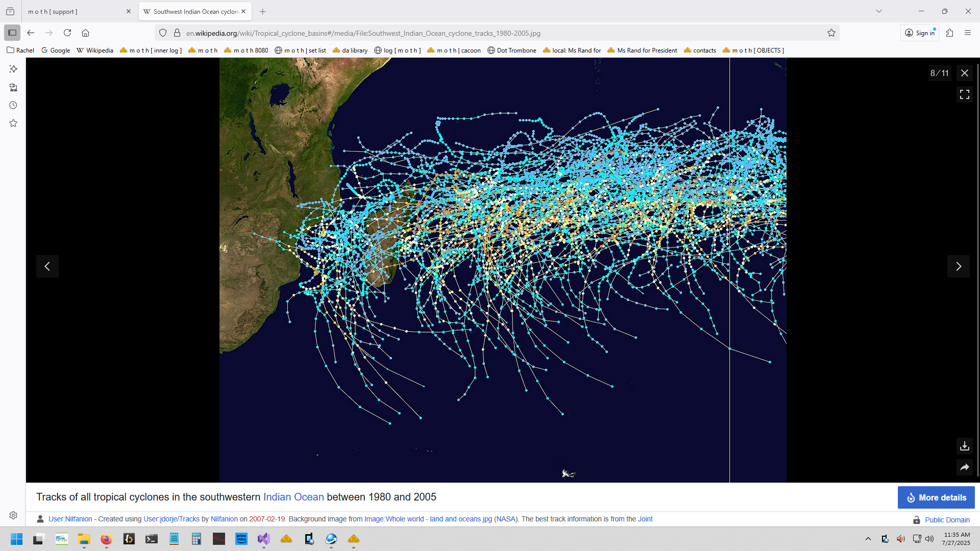Toggle the browser sidebar panel

point(12,33)
